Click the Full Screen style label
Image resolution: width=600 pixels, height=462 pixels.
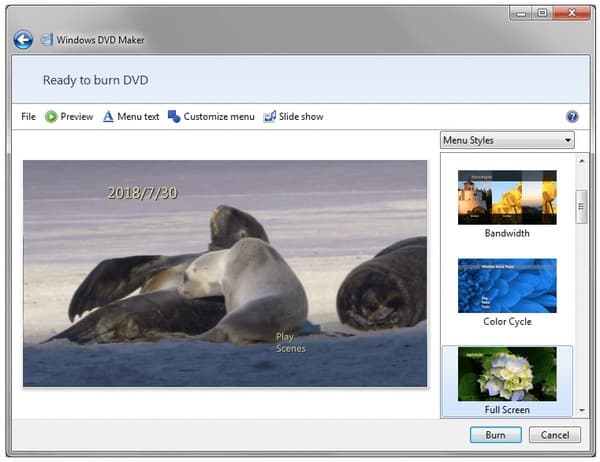point(507,410)
